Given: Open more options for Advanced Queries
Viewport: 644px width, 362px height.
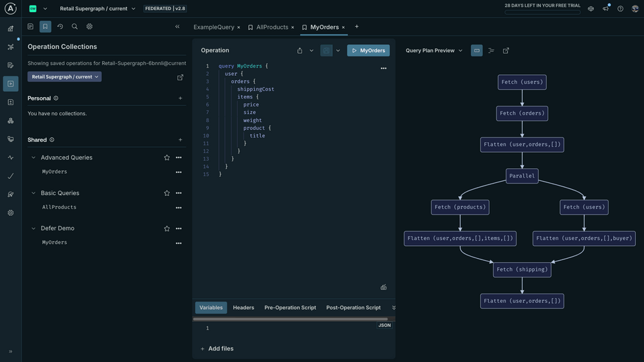Looking at the screenshot, I should (178, 158).
